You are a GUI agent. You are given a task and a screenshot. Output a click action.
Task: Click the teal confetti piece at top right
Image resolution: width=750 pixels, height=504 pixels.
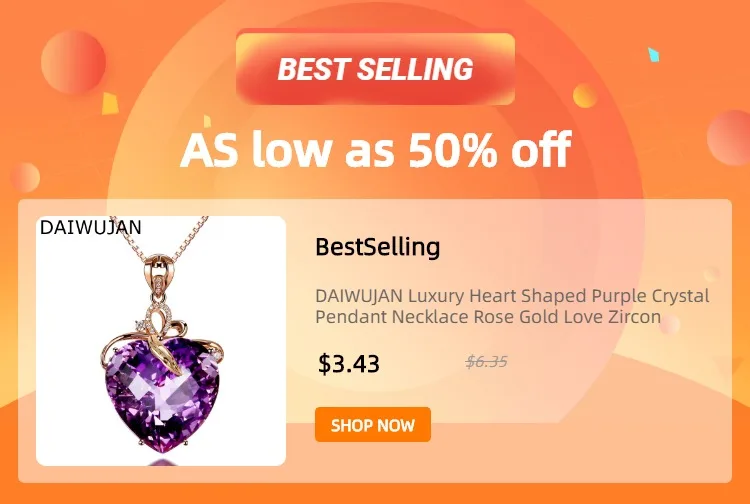click(653, 55)
